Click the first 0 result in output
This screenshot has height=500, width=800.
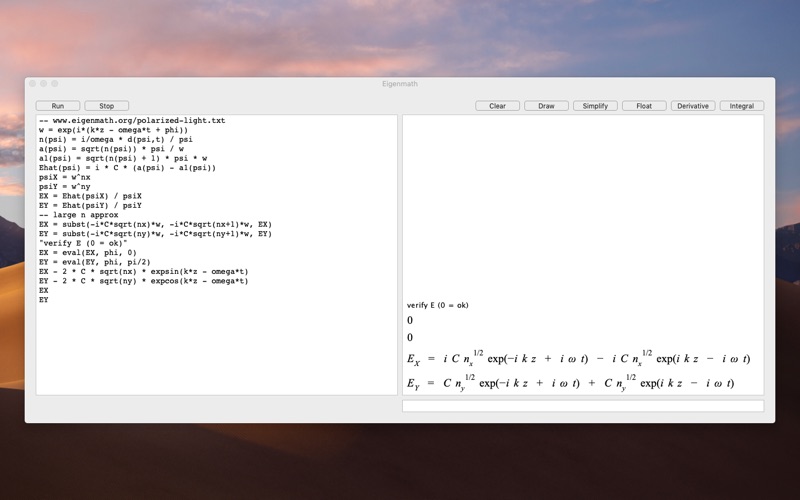[410, 320]
